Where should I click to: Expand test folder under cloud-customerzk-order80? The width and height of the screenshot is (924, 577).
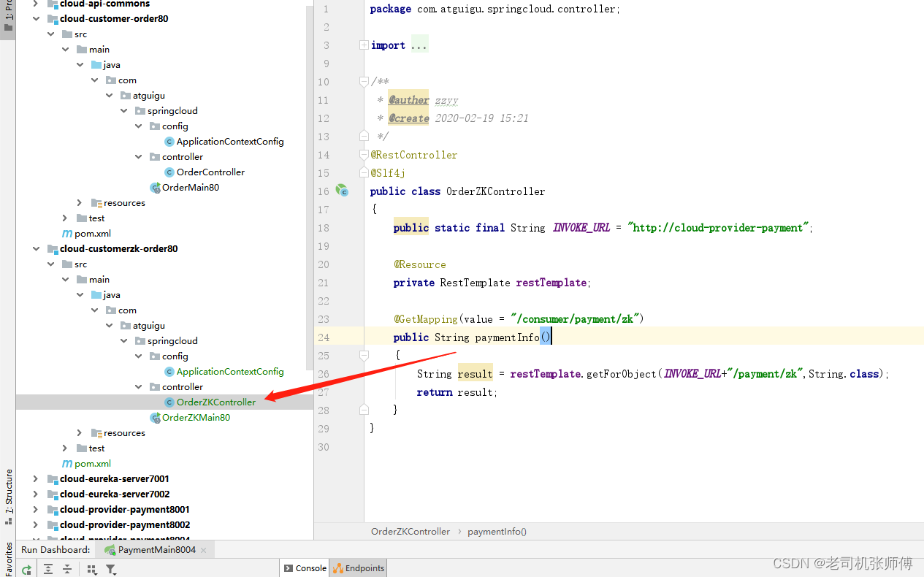[x=65, y=448]
